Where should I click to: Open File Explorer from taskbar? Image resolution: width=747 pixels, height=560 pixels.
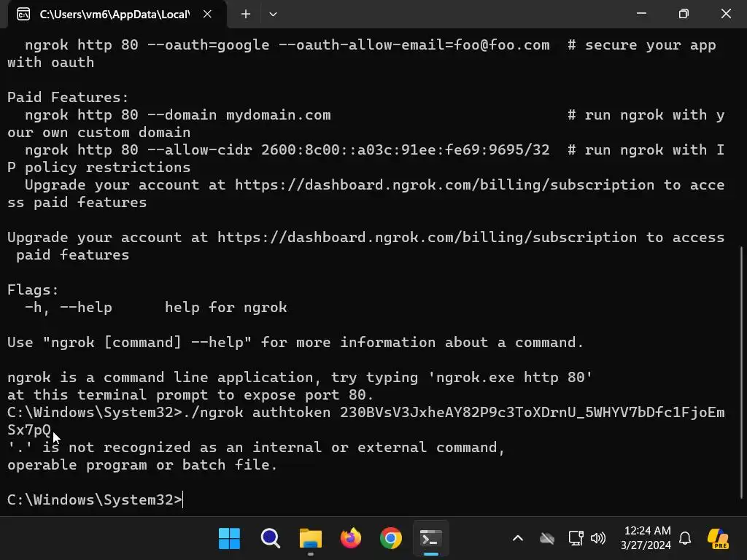coord(311,539)
